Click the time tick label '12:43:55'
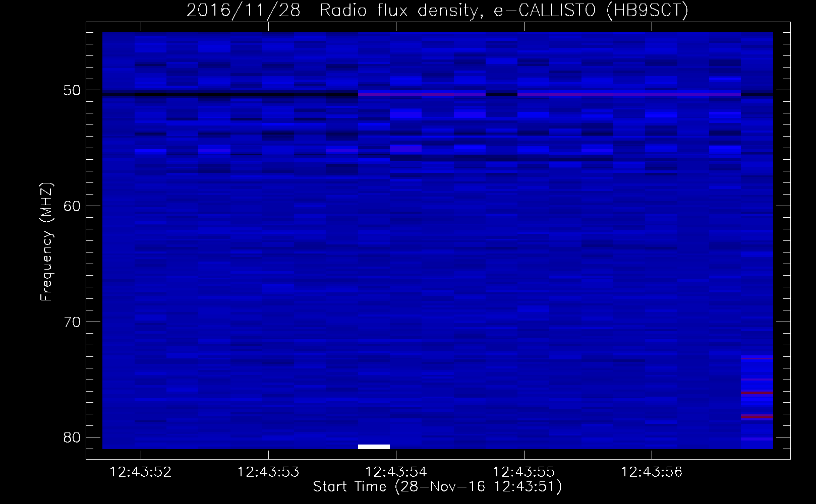 point(523,472)
